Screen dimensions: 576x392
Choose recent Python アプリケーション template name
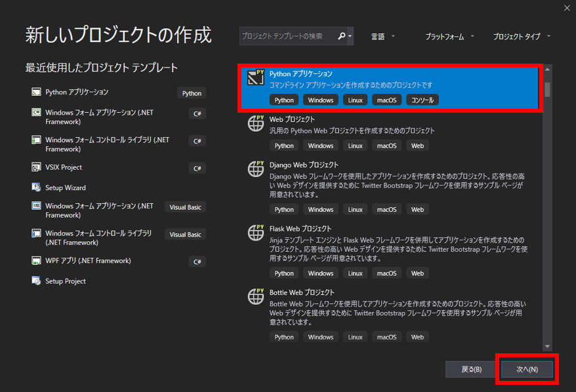tap(77, 92)
